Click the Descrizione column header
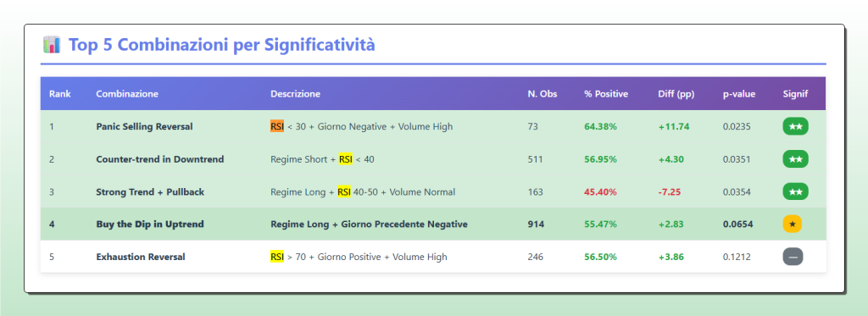The image size is (868, 316). [x=295, y=94]
